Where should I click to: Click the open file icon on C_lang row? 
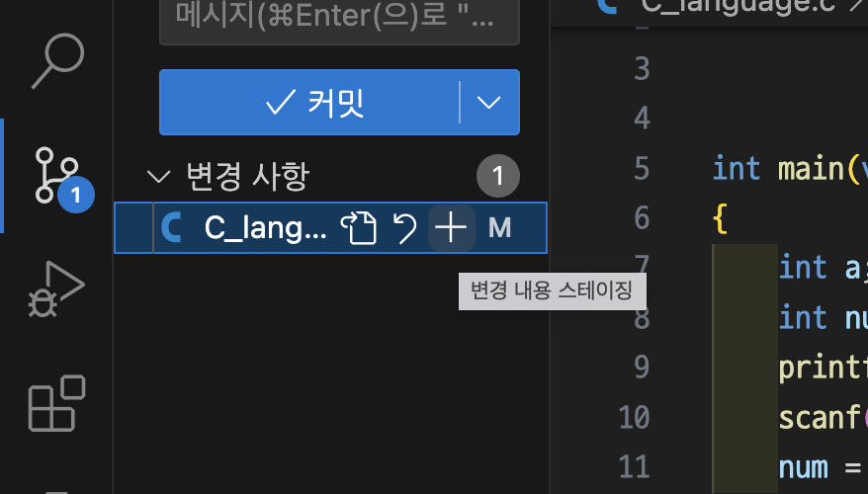(x=358, y=228)
